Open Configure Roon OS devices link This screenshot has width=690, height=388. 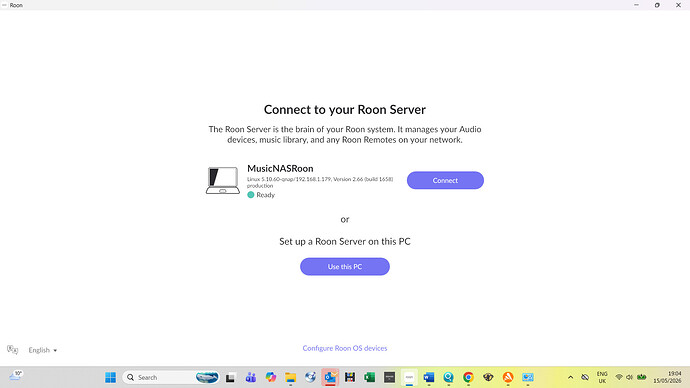345,348
